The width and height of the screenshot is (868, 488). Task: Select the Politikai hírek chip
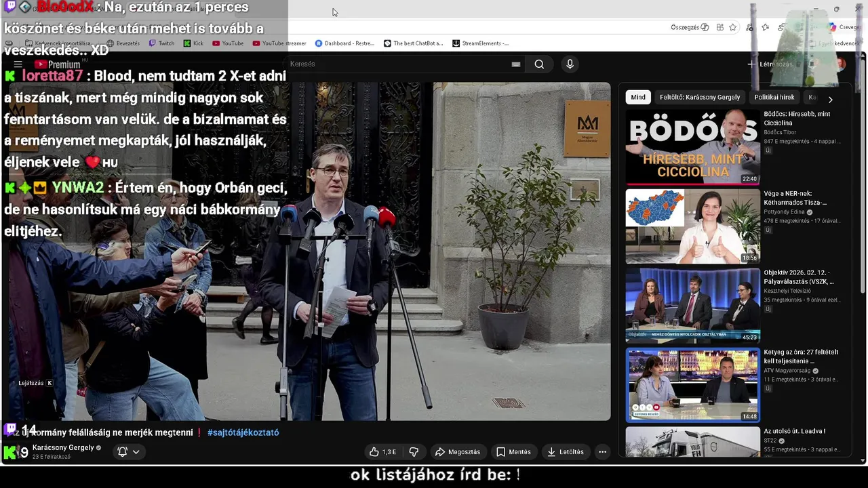click(774, 98)
